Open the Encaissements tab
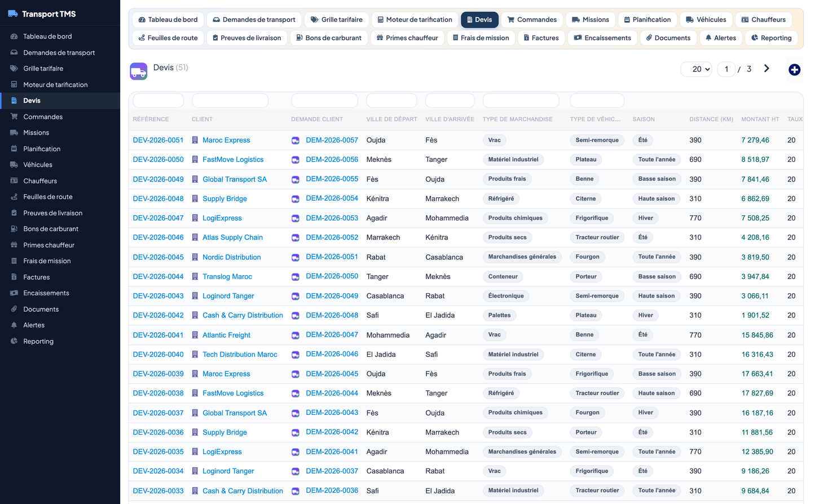Viewport: 815px width, 504px height. click(x=602, y=38)
